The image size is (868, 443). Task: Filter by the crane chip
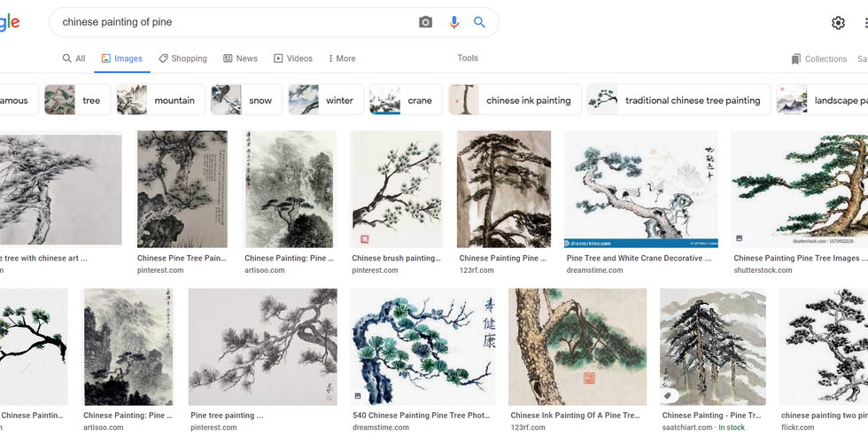[406, 99]
